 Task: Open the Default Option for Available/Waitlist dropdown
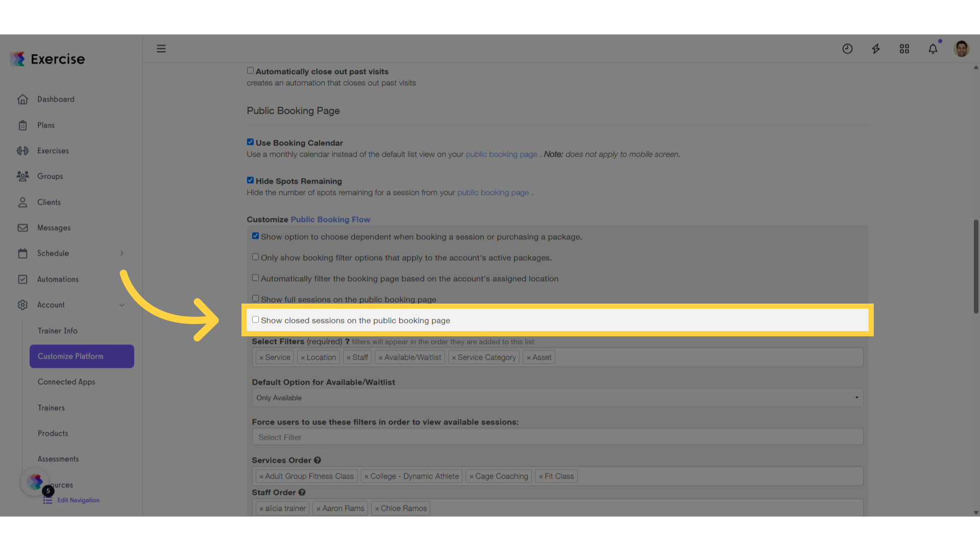[x=557, y=398]
